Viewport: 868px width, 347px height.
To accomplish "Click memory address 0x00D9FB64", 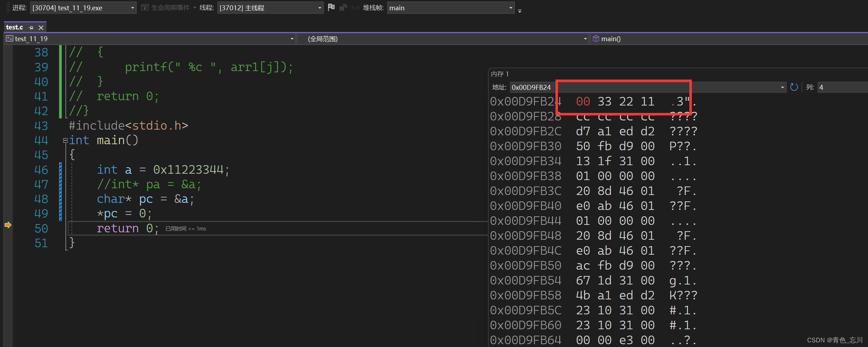I will tap(526, 340).
